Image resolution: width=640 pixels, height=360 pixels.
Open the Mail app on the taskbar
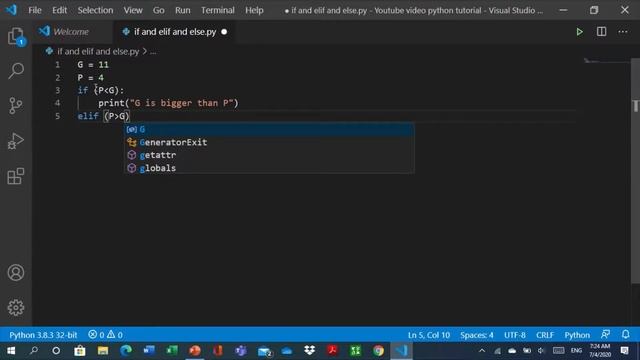coord(264,351)
